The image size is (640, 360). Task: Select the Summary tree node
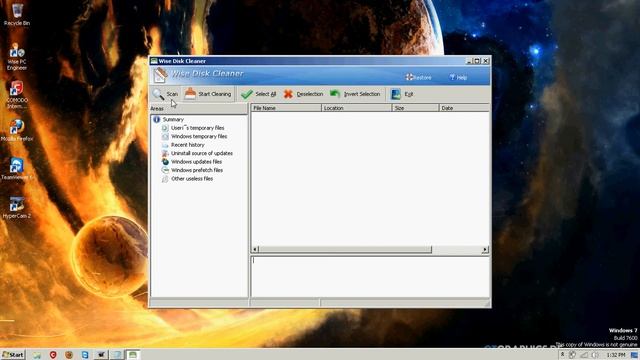pyautogui.click(x=173, y=120)
